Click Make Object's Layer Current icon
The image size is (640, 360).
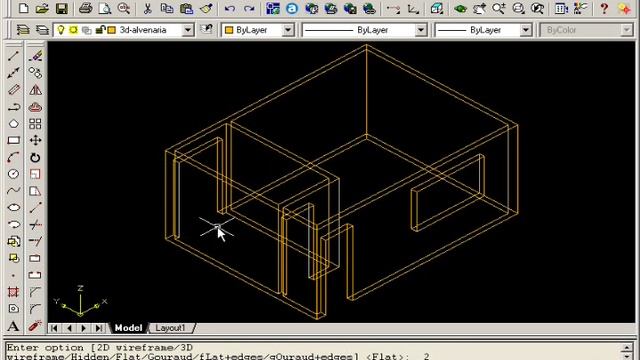pyautogui.click(x=23, y=30)
